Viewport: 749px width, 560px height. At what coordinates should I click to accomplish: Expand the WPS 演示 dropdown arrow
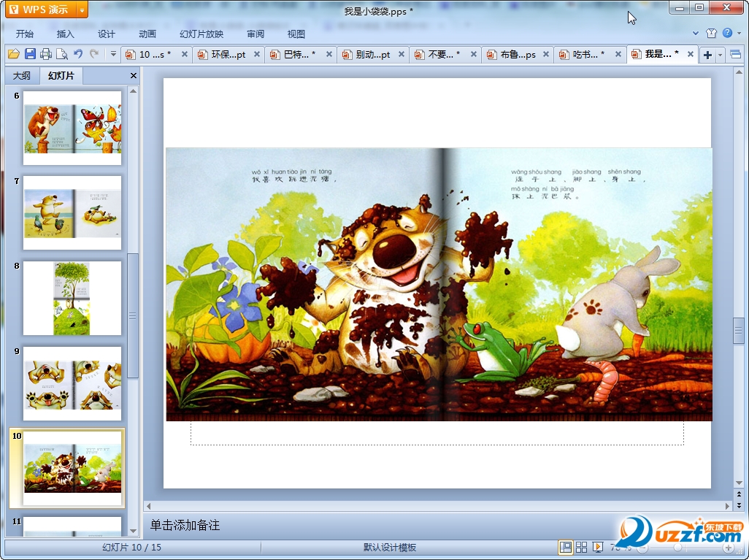82,9
